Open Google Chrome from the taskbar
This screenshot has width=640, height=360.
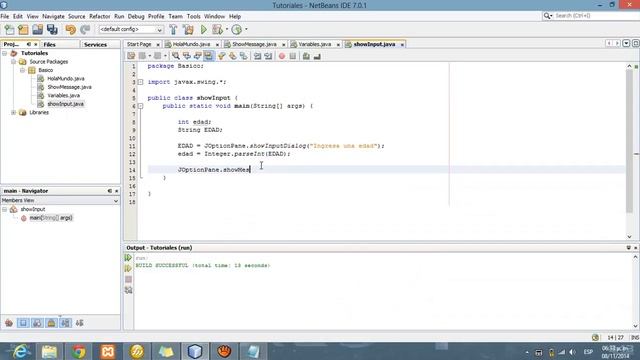point(79,351)
